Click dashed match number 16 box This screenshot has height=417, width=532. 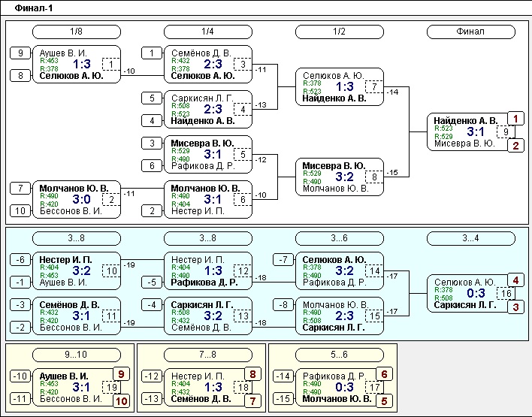(506, 293)
